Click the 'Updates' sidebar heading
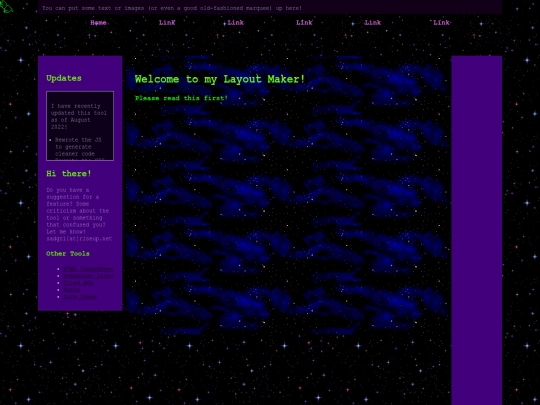The width and height of the screenshot is (540, 405). click(64, 78)
